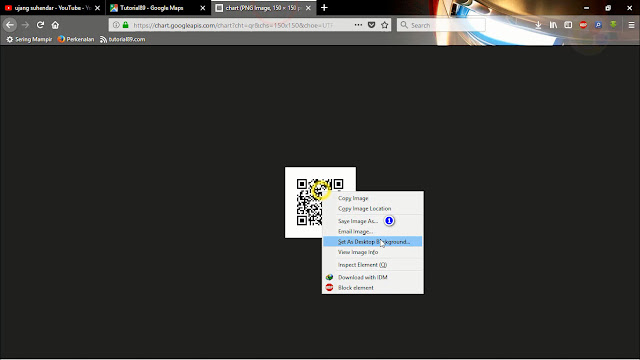The image size is (640, 360).
Task: Minimize the Firefox window
Action: coord(586,8)
